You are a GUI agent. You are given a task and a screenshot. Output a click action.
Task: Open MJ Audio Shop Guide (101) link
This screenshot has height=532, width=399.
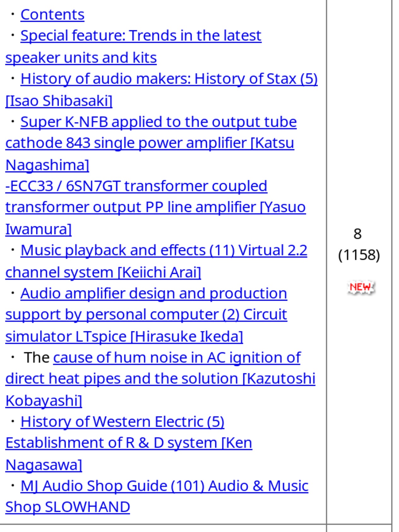point(164,486)
